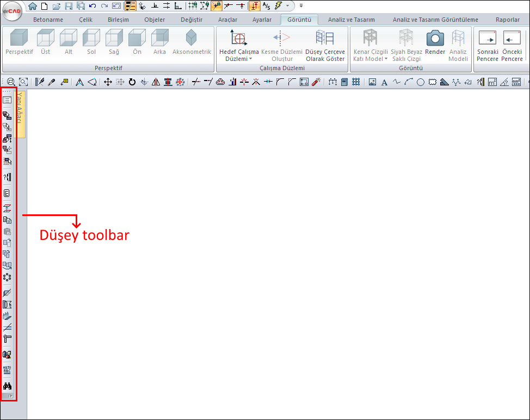Click the area m² measurement icon
Screen dimensions: 530x420
pos(492,82)
